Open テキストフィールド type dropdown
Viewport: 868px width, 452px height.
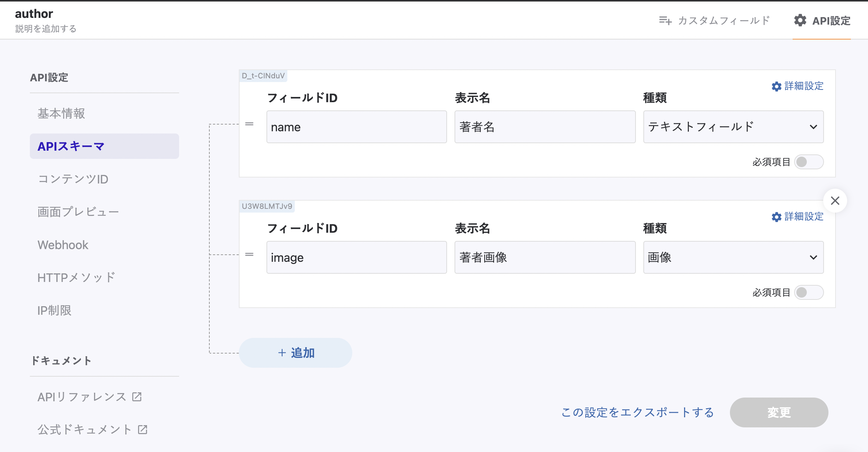pos(733,127)
